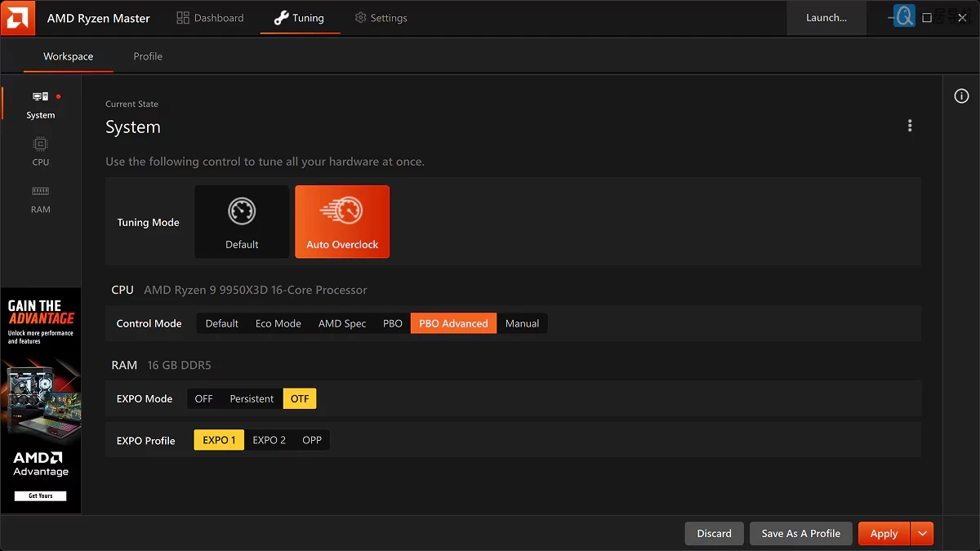Set Control Mode to Manual
Viewport: 980px width, 551px height.
click(x=522, y=323)
